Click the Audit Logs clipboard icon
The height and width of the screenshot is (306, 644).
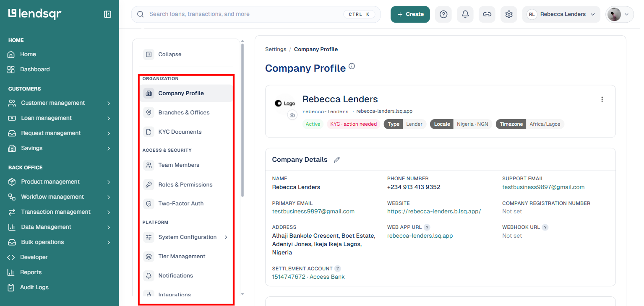pos(11,287)
